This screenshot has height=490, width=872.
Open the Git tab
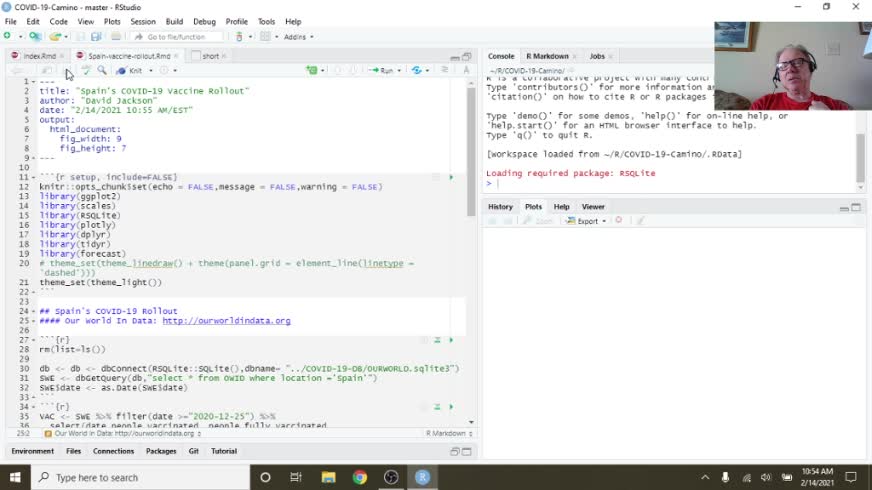tap(194, 451)
